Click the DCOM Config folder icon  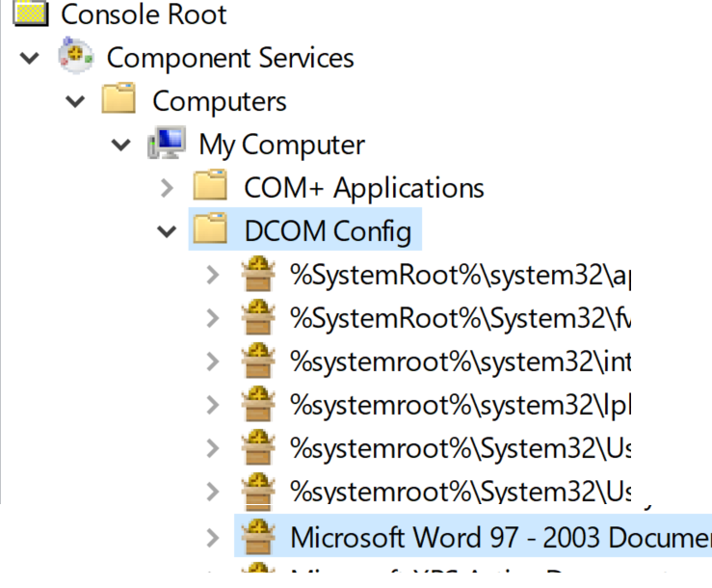point(211,230)
